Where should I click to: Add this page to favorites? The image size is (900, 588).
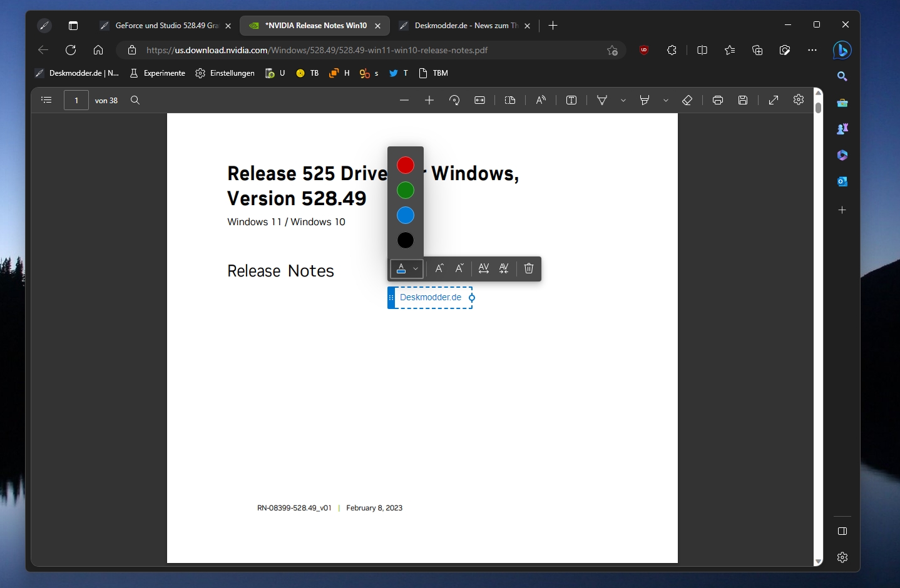click(612, 50)
